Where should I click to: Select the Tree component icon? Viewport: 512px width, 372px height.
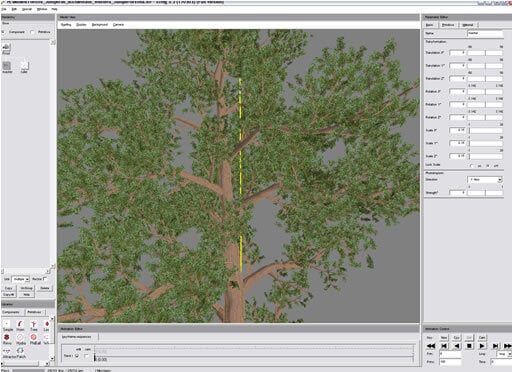34,324
